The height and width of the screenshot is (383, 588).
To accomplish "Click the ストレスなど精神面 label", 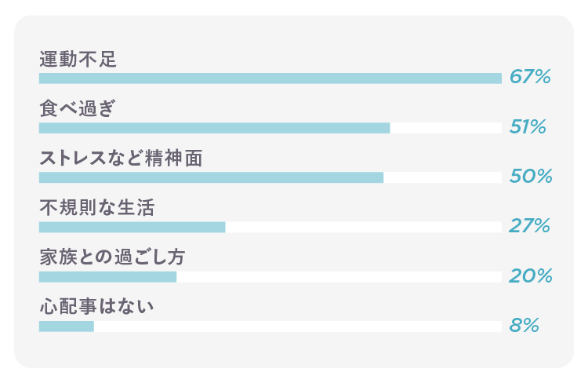I will pos(121,158).
